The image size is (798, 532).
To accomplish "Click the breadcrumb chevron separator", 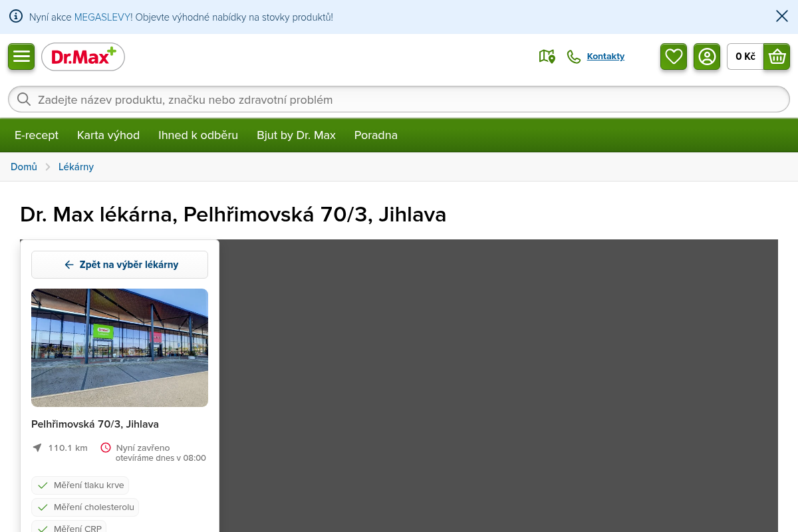I will tap(48, 167).
